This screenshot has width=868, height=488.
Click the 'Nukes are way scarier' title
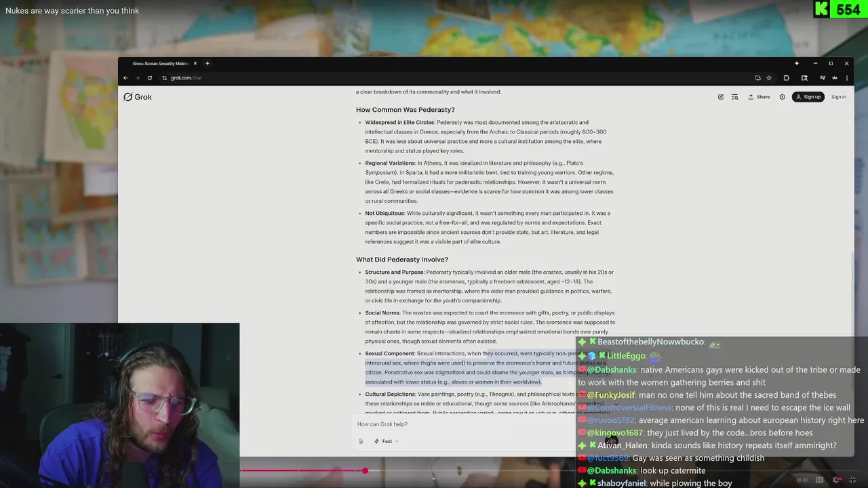click(x=72, y=11)
